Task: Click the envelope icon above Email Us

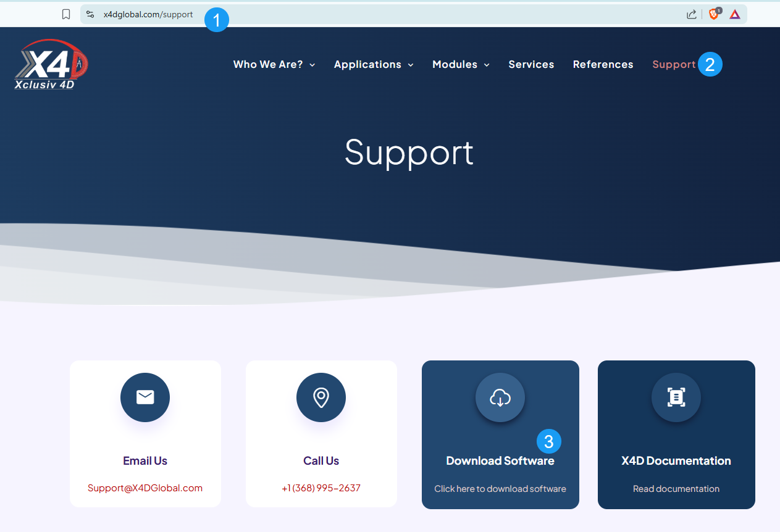Action: coord(145,397)
